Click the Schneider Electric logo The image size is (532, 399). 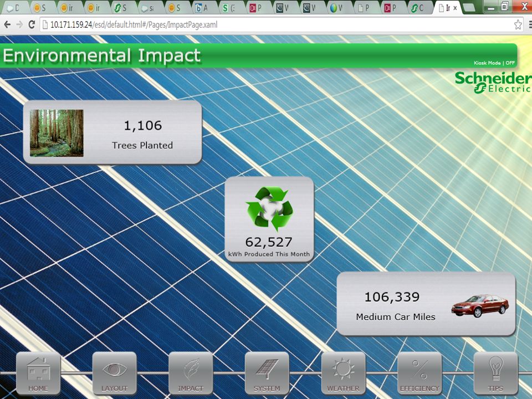[493, 83]
